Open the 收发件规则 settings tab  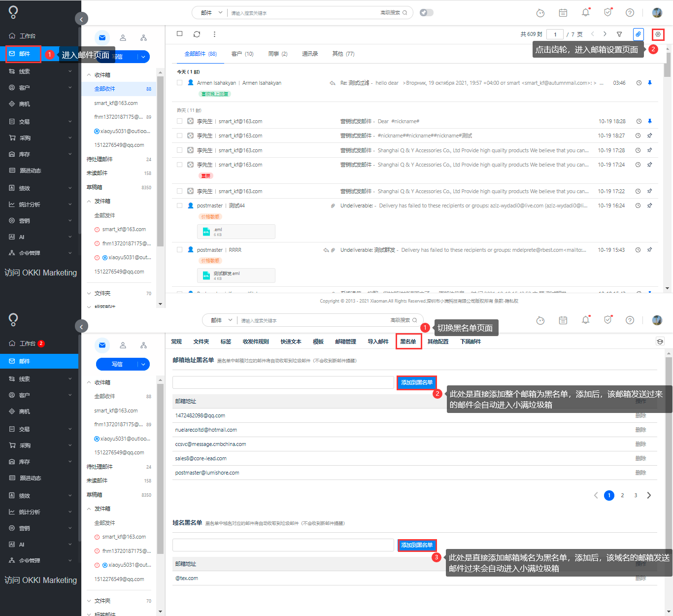(256, 342)
